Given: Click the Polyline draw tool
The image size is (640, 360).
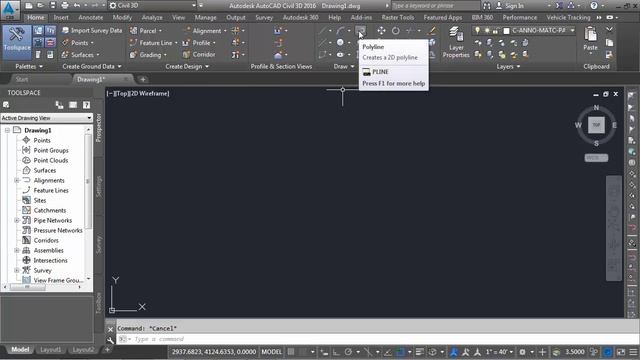Looking at the screenshot, I should 360,31.
